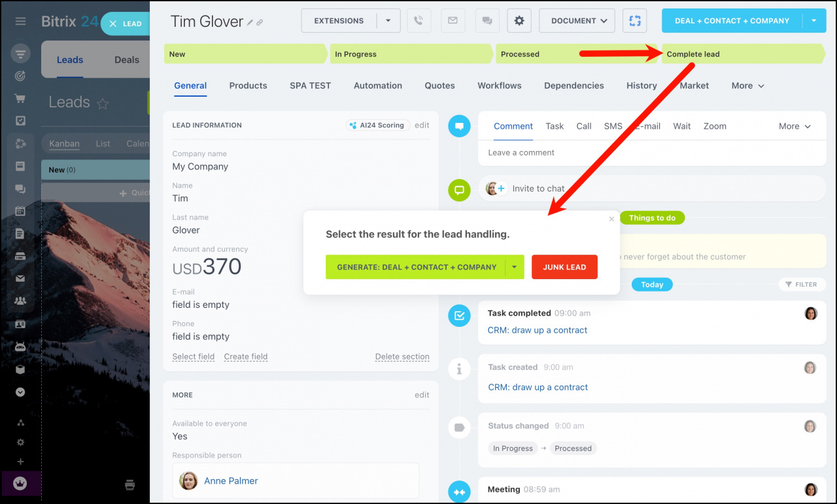837x504 pixels.
Task: Open the target goals icon in the sidebar
Action: pos(20,76)
